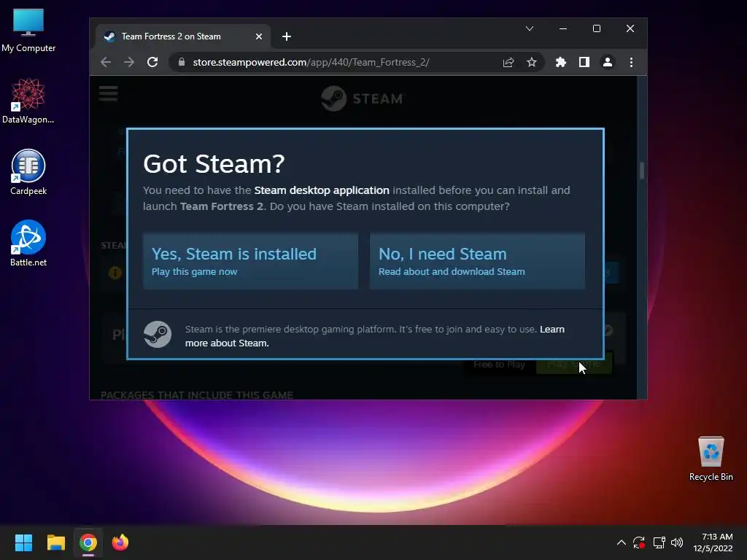Click the Chrome back arrow
This screenshot has width=747, height=560.
point(106,62)
